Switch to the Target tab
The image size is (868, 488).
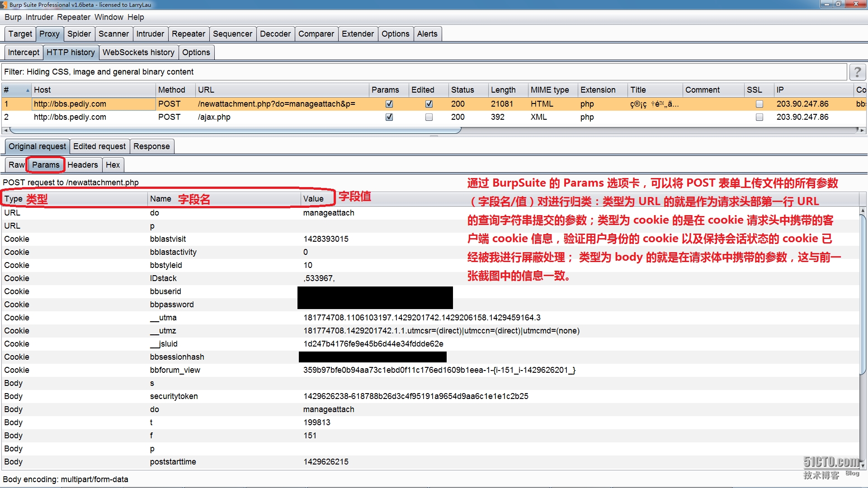[20, 34]
